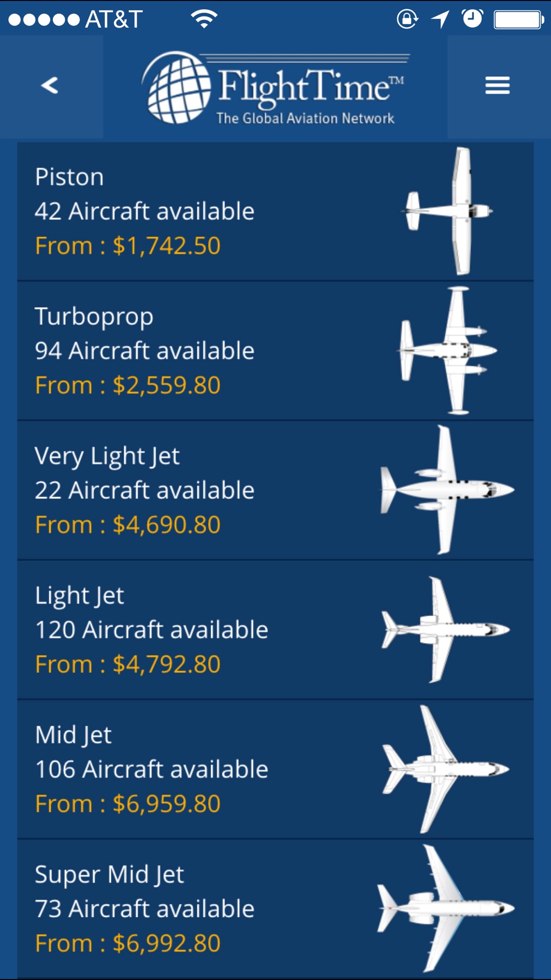
Task: Choose the Super Mid Jet title
Action: pyautogui.click(x=110, y=875)
